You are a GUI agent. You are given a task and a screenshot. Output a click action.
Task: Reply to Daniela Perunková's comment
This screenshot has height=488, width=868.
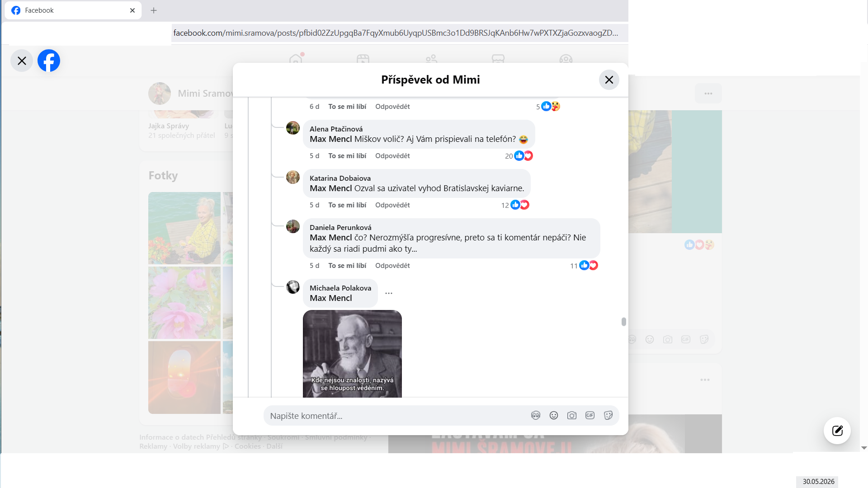(392, 266)
